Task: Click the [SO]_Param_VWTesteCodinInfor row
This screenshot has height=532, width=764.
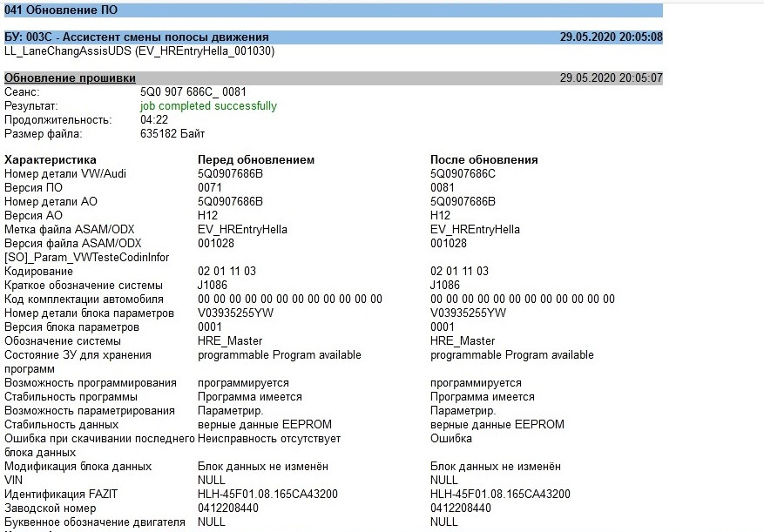Action: pos(87,258)
